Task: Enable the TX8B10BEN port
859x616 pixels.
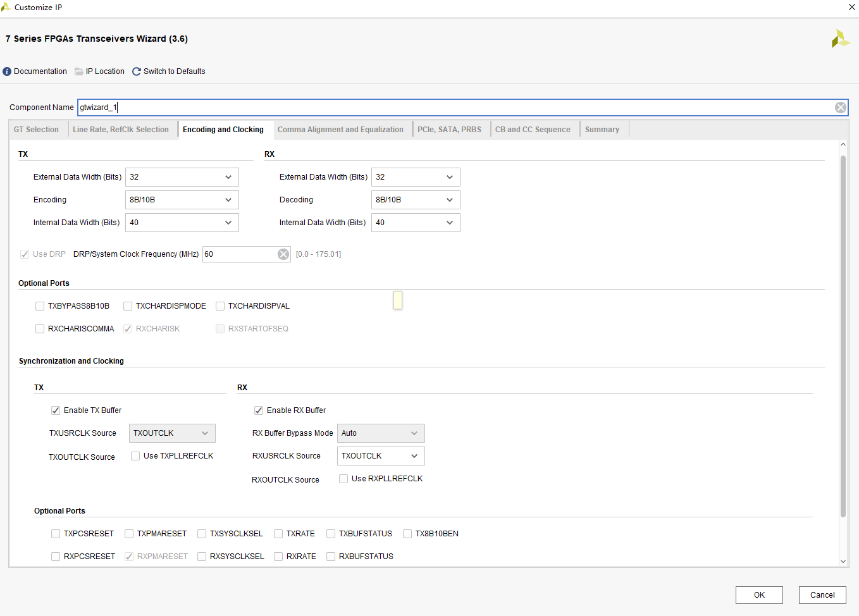Action: (407, 534)
